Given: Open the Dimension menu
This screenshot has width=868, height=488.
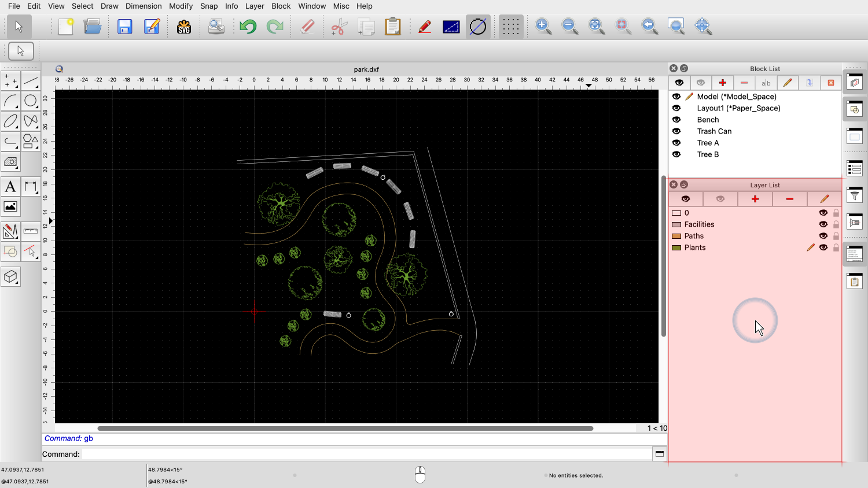Looking at the screenshot, I should click(144, 6).
